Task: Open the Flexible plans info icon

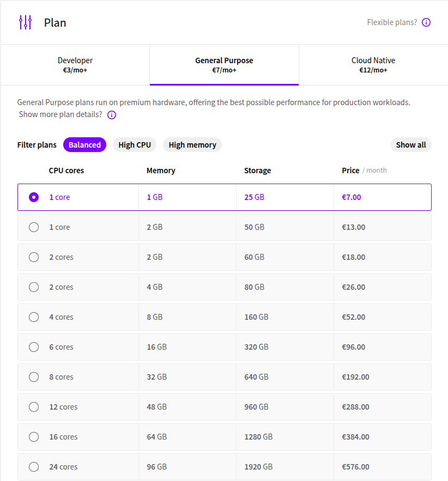Action: pos(426,22)
